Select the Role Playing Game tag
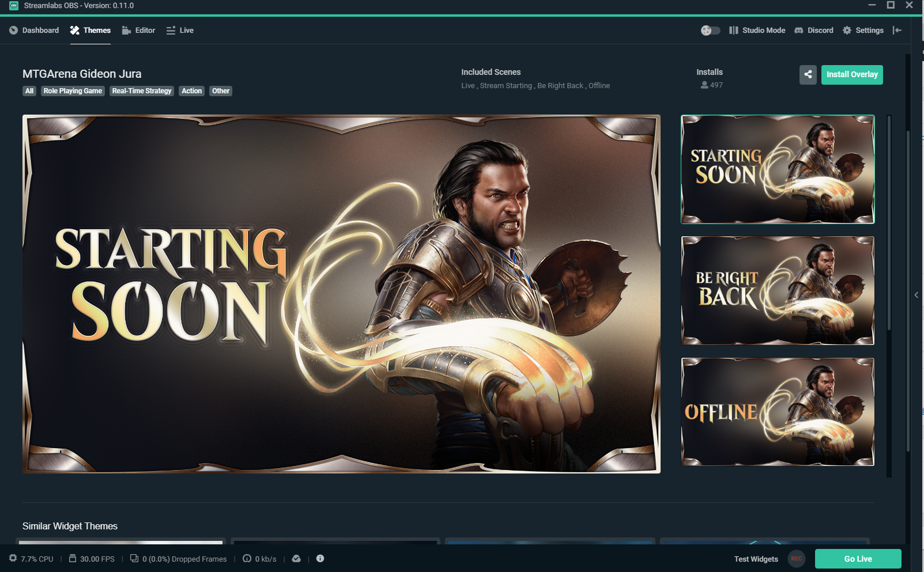Image resolution: width=924 pixels, height=572 pixels. pos(73,91)
